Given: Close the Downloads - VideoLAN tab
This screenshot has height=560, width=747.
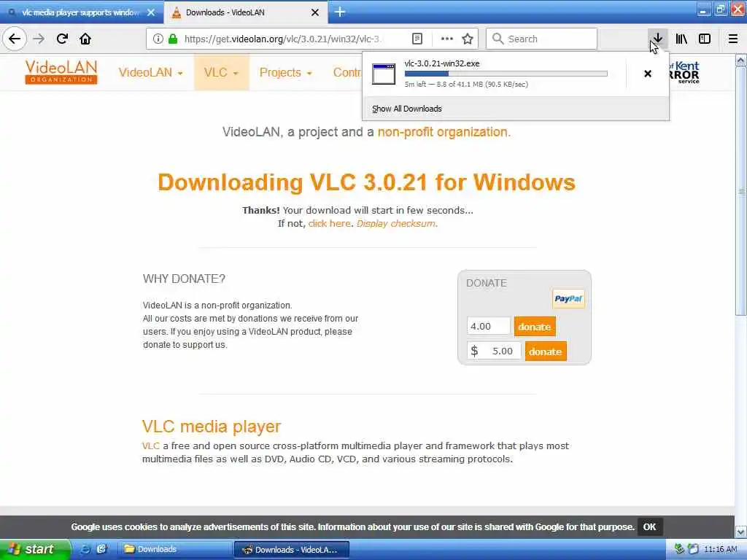Looking at the screenshot, I should coord(315,12).
